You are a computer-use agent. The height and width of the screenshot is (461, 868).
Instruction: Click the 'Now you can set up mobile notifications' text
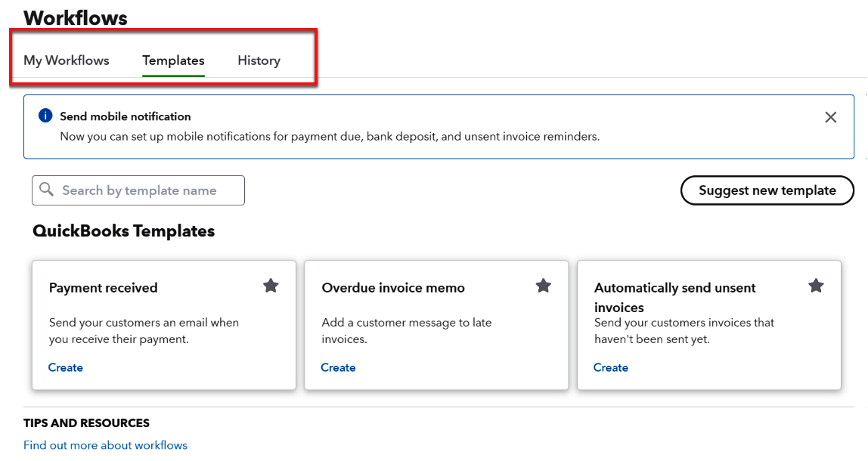330,137
